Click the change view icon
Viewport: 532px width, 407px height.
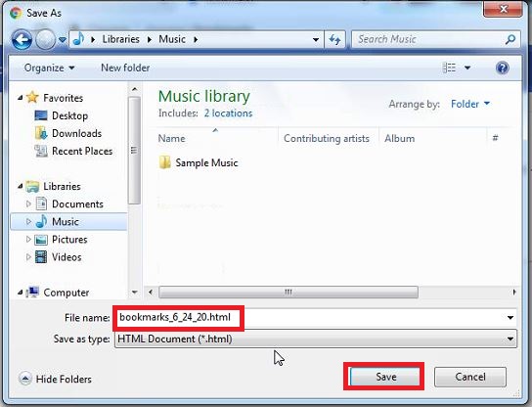pos(449,68)
